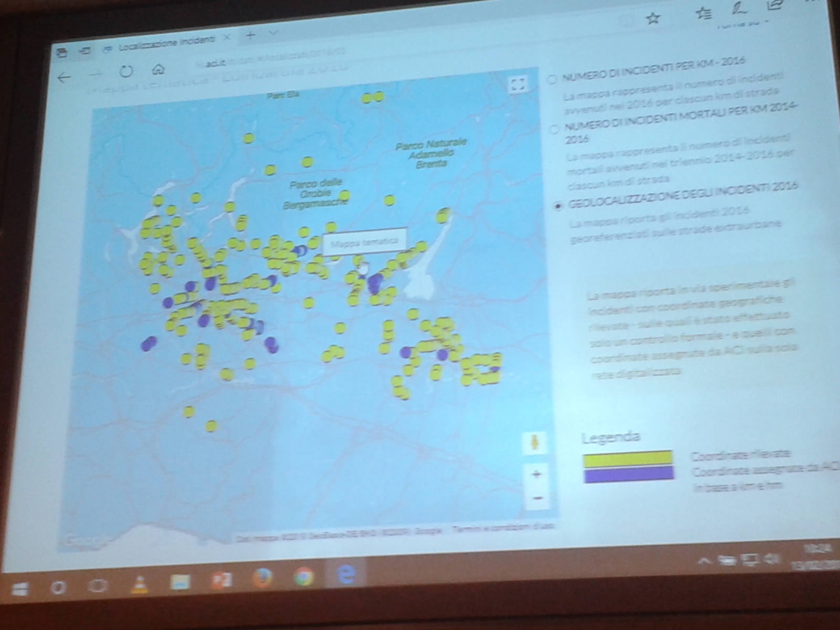This screenshot has width=840, height=630.
Task: Go to the browser home page icon
Action: click(158, 69)
